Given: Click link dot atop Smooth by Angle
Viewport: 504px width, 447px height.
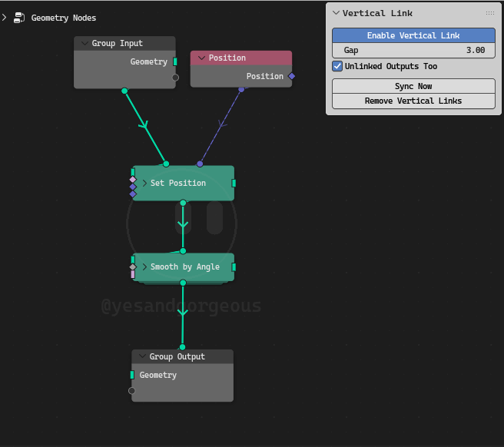Looking at the screenshot, I should point(183,251).
